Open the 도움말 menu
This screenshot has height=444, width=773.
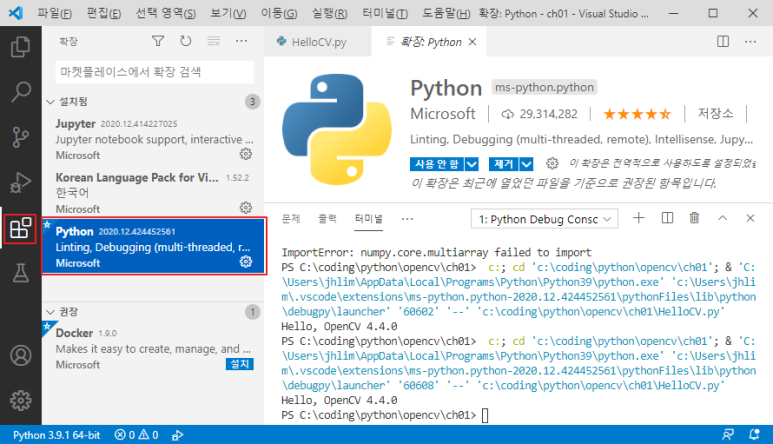coord(446,13)
